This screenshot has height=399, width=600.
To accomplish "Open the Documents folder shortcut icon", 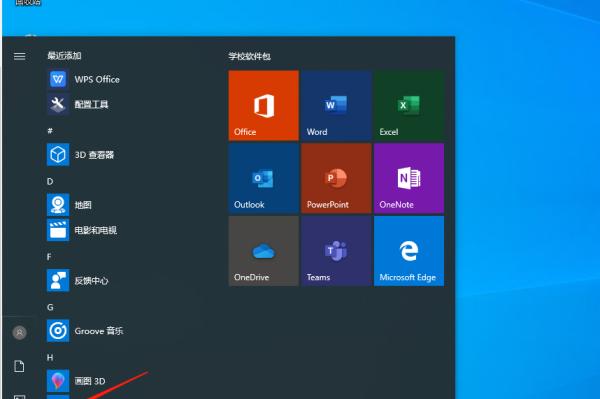I will coord(19,366).
